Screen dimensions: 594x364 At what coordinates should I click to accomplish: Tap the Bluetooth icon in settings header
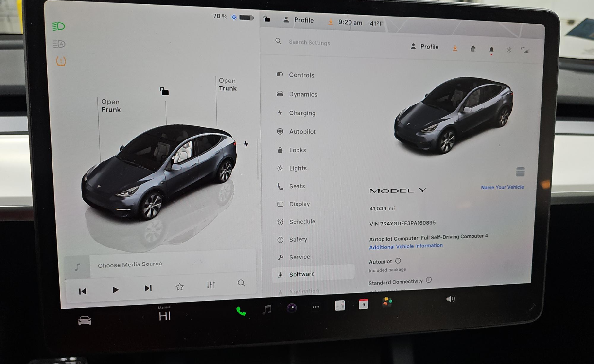(x=509, y=50)
